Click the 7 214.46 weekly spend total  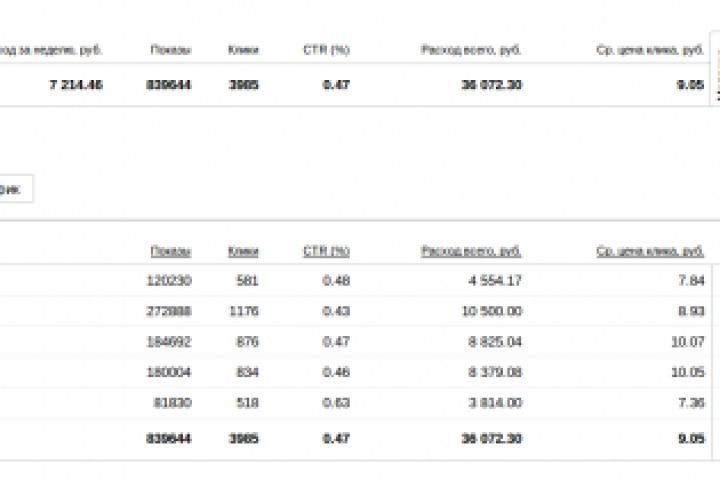pos(75,85)
